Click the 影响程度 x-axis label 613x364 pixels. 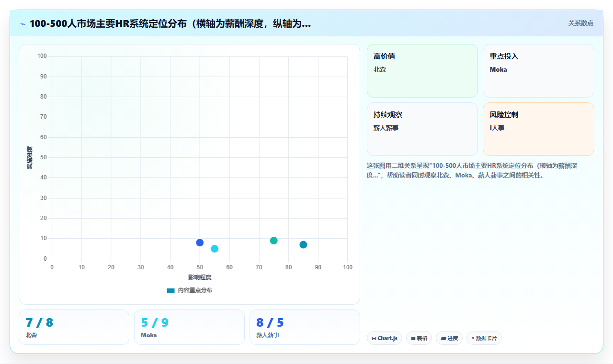click(200, 277)
